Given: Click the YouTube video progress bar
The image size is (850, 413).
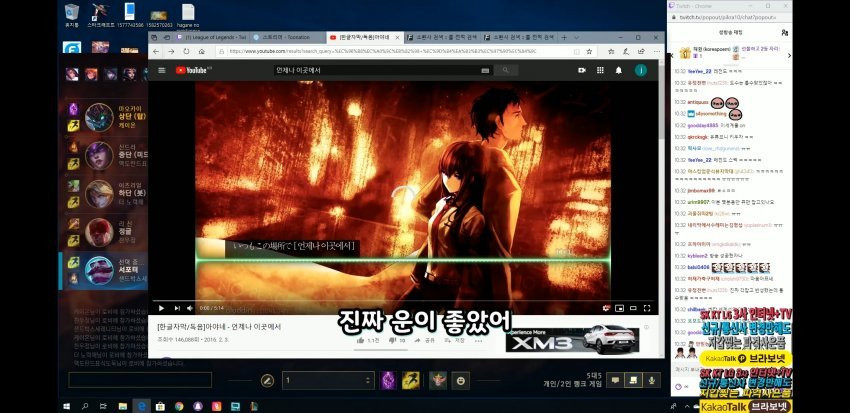Looking at the screenshot, I should pyautogui.click(x=403, y=301).
